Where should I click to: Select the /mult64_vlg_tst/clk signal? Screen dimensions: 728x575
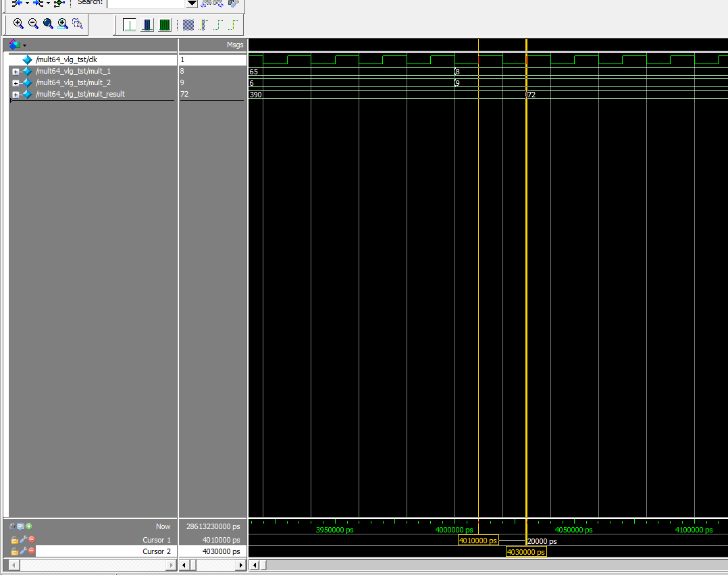point(66,59)
